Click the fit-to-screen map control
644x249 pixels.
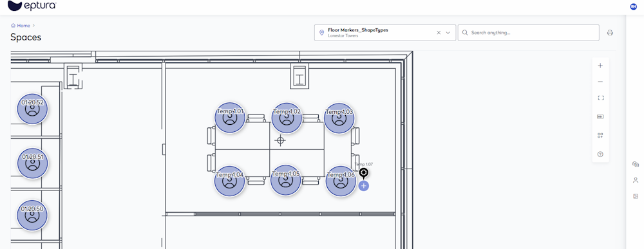pyautogui.click(x=600, y=98)
